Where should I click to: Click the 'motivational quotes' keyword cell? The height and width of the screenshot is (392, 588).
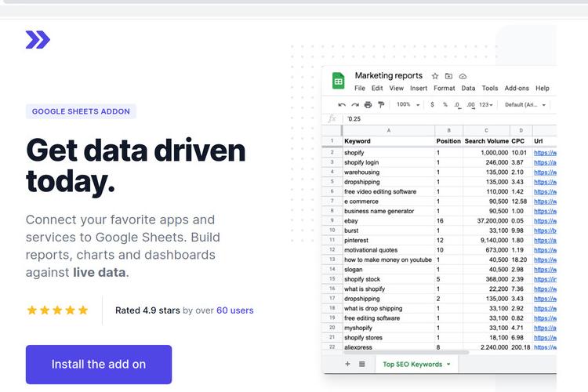389,250
